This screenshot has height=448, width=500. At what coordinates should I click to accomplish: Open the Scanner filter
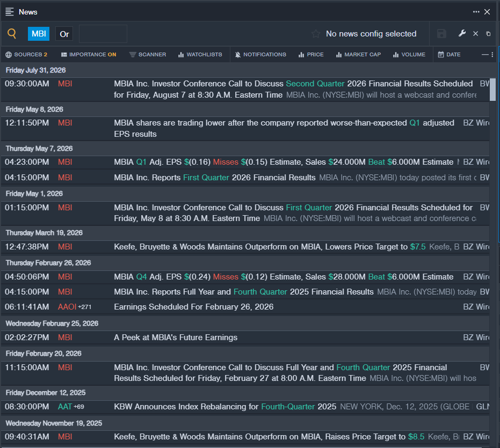148,55
